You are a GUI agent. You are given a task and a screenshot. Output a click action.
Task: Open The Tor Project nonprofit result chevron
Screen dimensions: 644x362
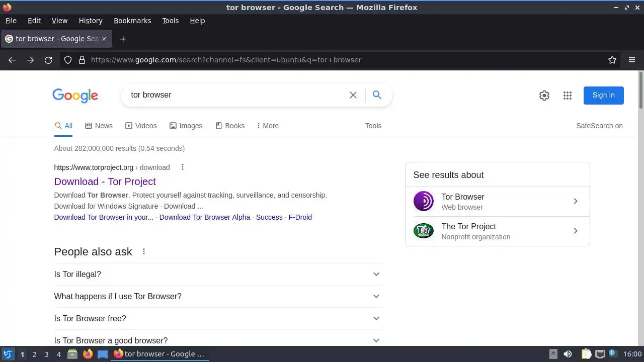576,231
